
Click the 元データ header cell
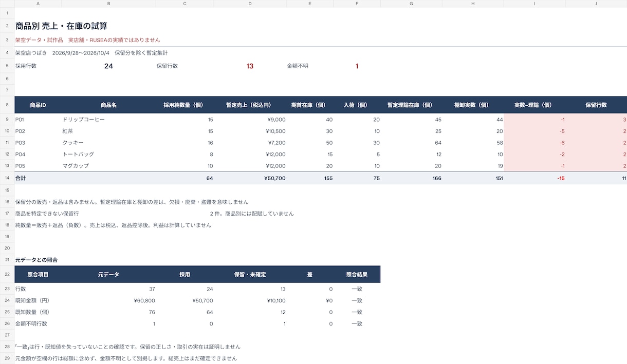(108, 274)
